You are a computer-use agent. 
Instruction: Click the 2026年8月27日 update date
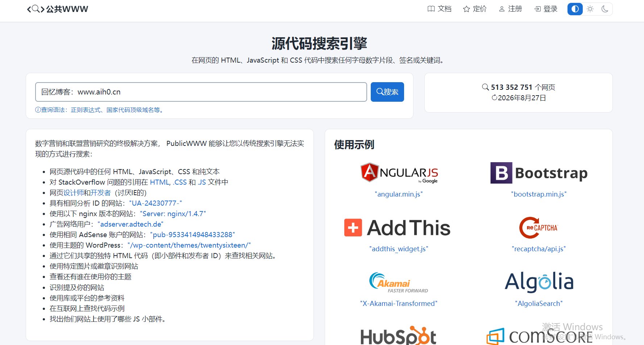tap(519, 98)
